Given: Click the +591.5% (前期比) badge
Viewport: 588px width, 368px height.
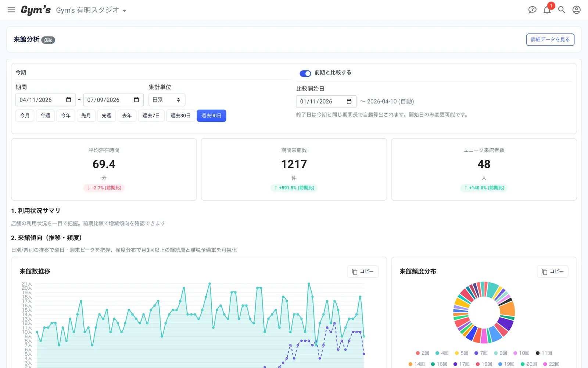Looking at the screenshot, I should point(294,188).
